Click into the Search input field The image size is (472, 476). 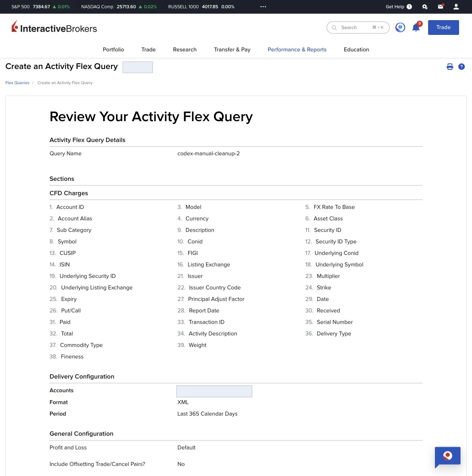[358, 28]
